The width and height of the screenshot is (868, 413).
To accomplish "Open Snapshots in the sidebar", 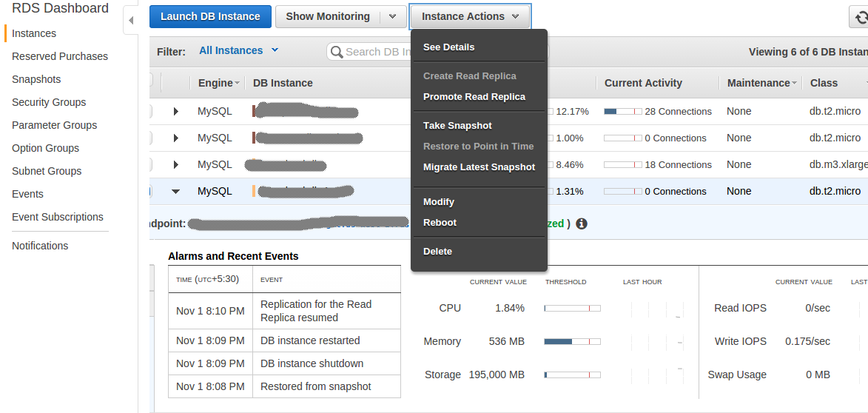I will [36, 79].
